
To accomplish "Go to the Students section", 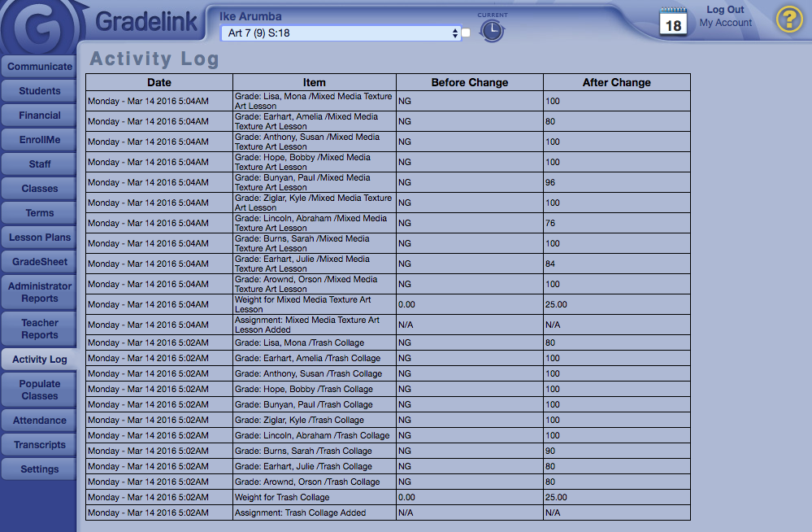I will [x=40, y=91].
